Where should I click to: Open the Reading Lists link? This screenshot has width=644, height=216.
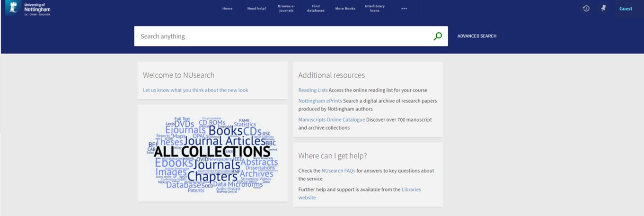point(313,90)
